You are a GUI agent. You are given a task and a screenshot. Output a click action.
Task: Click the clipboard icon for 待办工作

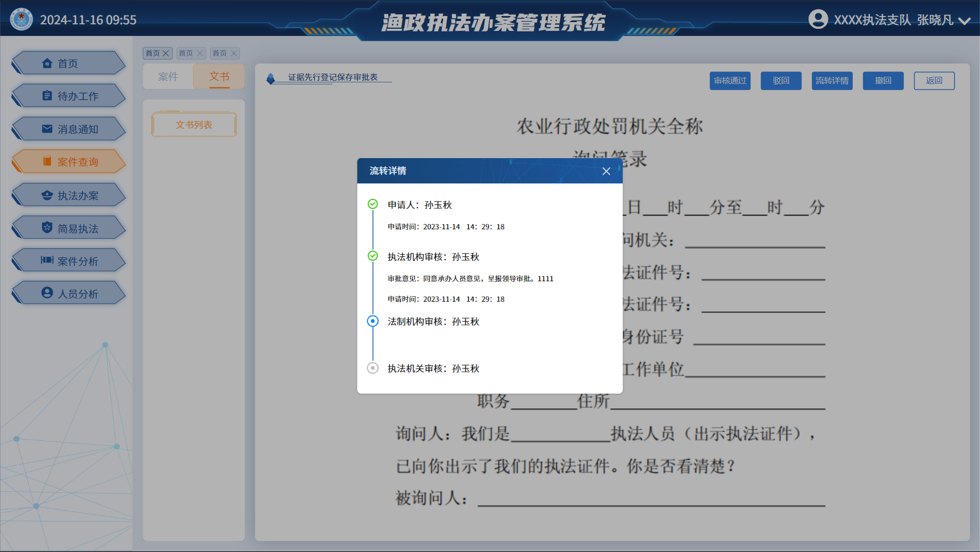coord(48,96)
